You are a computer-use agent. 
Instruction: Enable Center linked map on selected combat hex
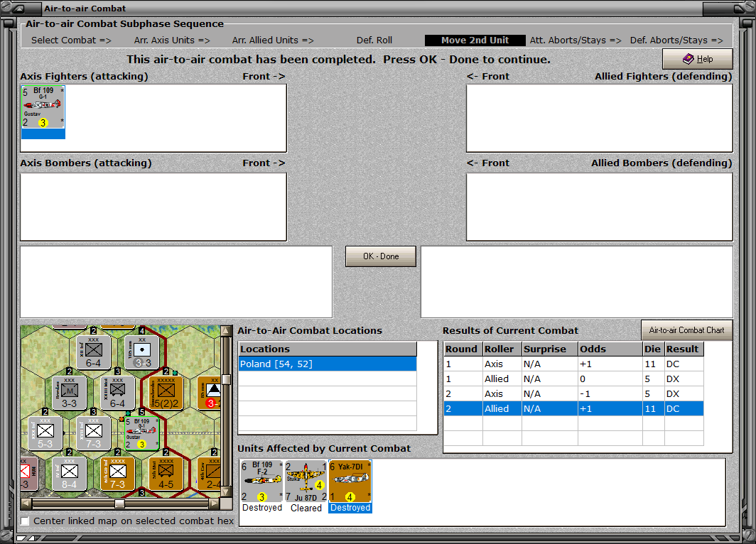[x=25, y=521]
